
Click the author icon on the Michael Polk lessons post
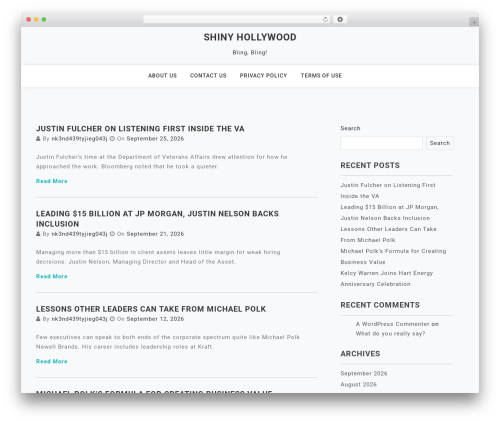[x=38, y=319]
